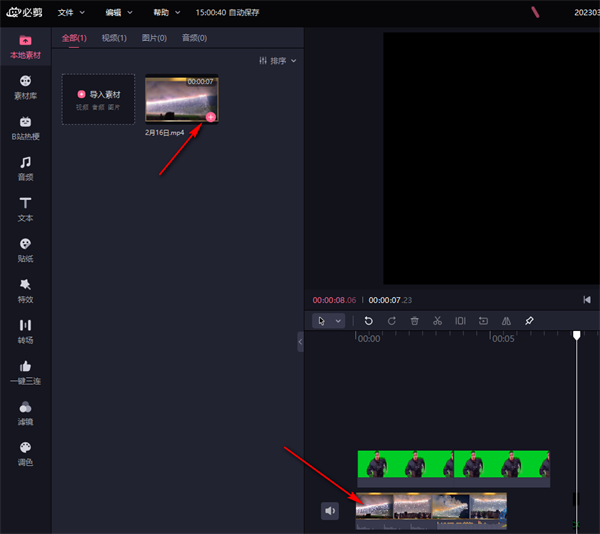Click the timeline playhead handle
Viewport: 600px width, 534px height.
(x=576, y=335)
